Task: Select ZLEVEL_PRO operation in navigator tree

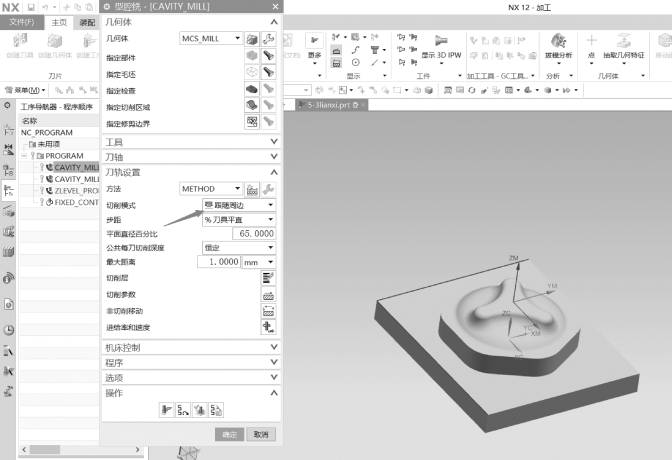Action: [75, 190]
